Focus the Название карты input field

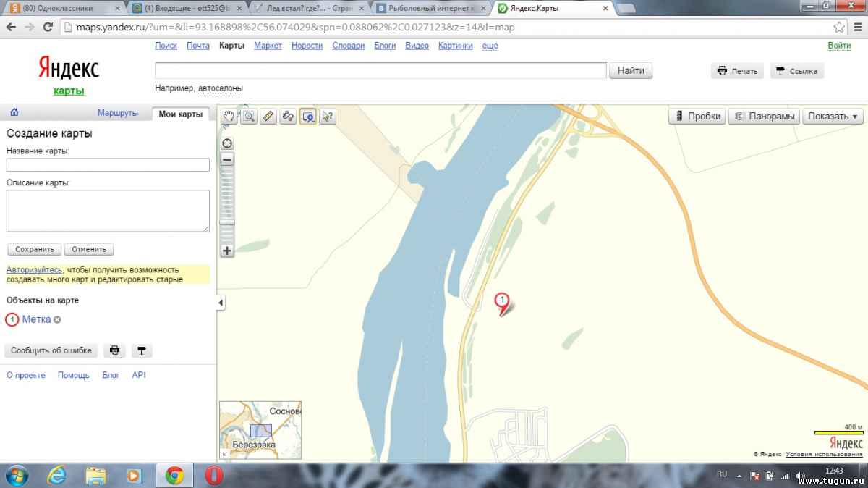click(108, 165)
